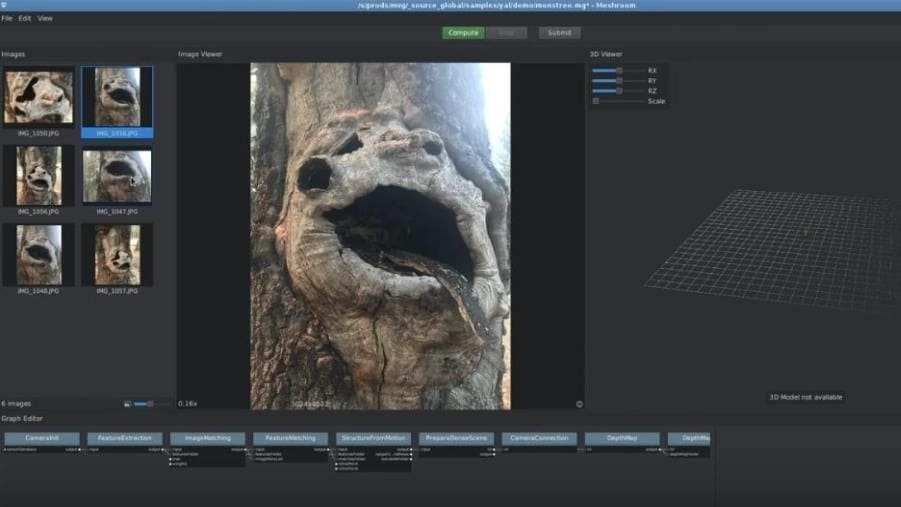The height and width of the screenshot is (507, 901).
Task: Click the 'Image Viewer' panel title
Action: 200,54
